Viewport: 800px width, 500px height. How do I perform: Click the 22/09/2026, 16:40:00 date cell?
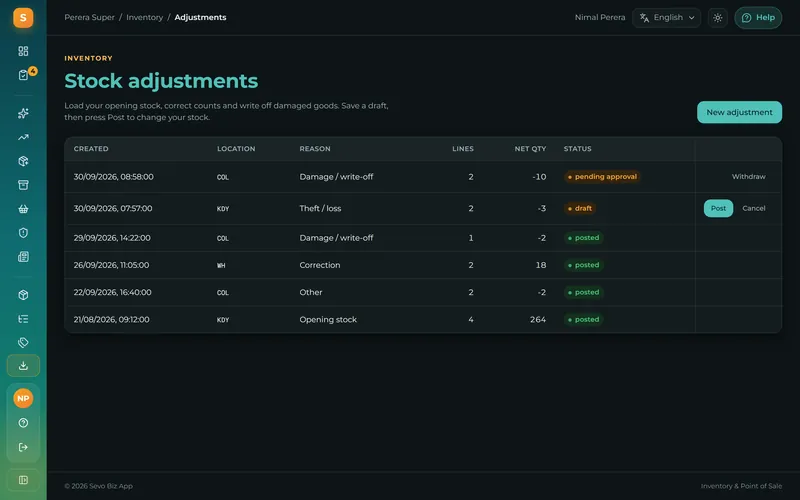coord(112,292)
